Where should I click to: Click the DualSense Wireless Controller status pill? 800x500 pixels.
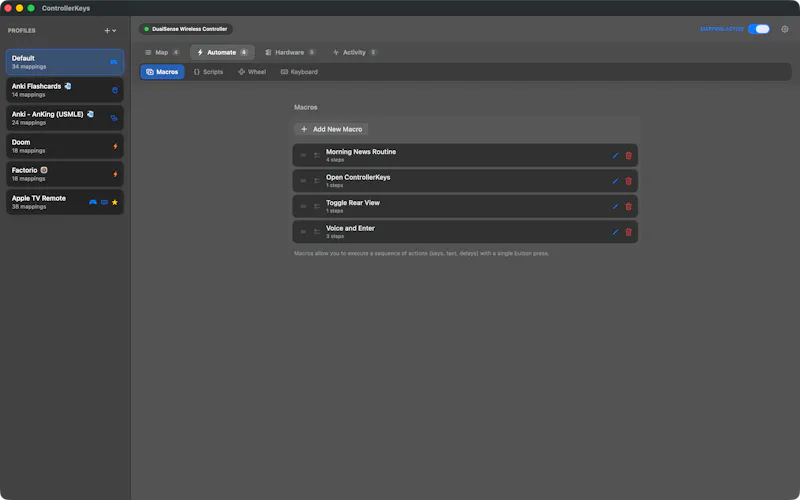186,29
